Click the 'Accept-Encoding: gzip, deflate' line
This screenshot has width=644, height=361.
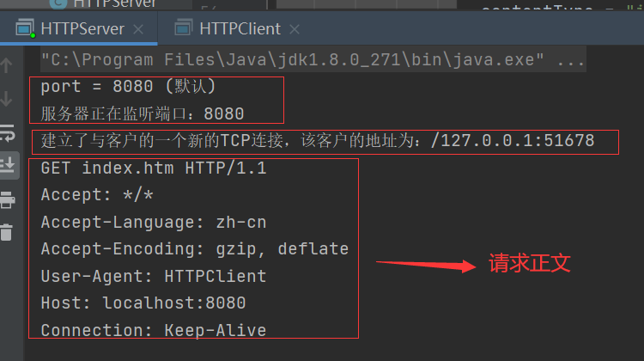coord(195,249)
